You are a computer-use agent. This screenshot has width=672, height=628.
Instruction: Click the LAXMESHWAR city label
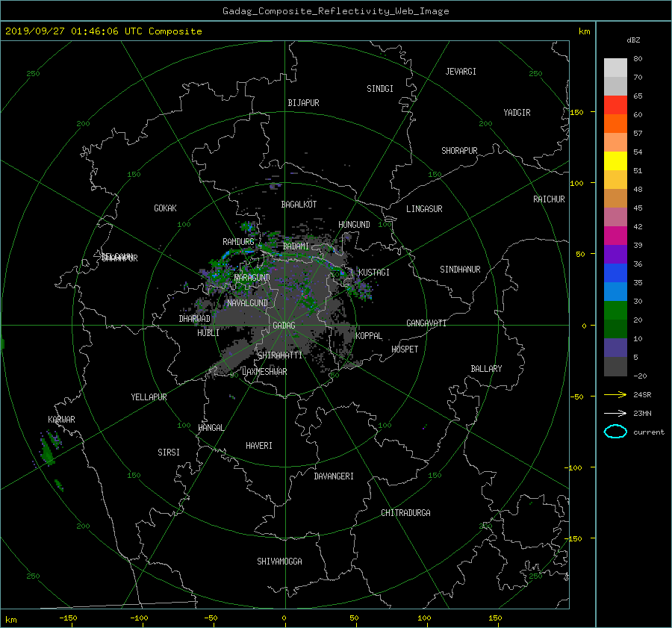point(264,372)
